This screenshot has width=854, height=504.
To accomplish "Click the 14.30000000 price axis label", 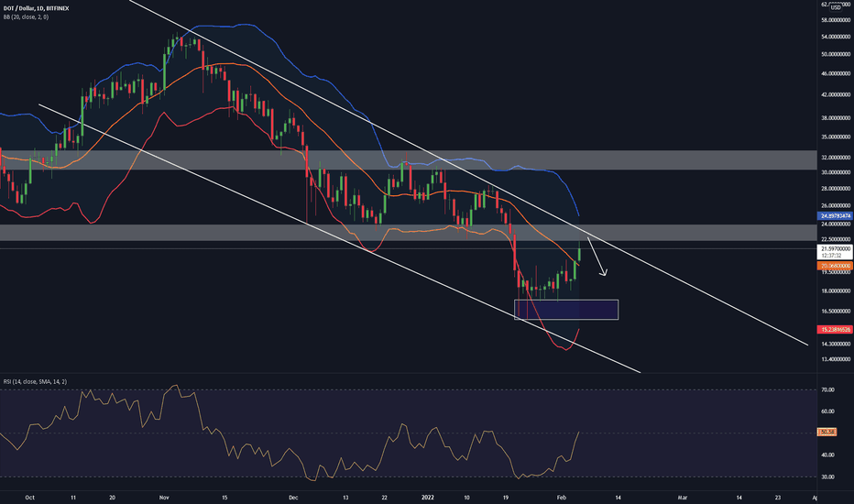I will (x=836, y=344).
